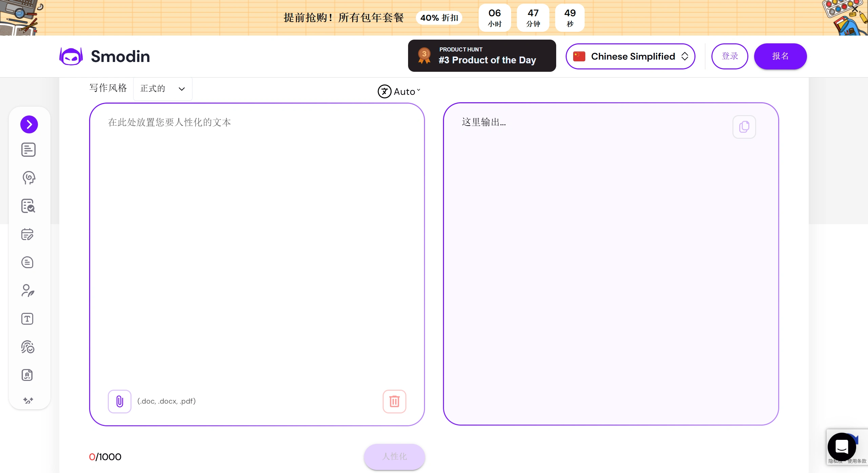Click the 人性化 humanize button
Screen dimensions: 868x473
(x=395, y=457)
